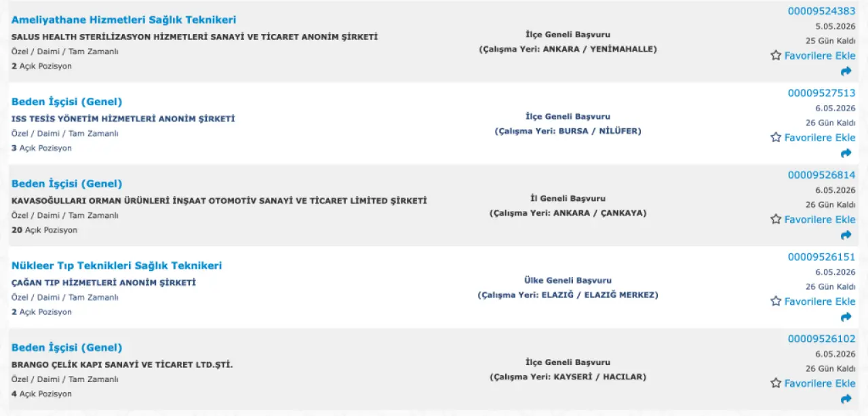This screenshot has height=416, width=868.
Task: Click star icon for Salus Health listing
Action: tap(776, 56)
